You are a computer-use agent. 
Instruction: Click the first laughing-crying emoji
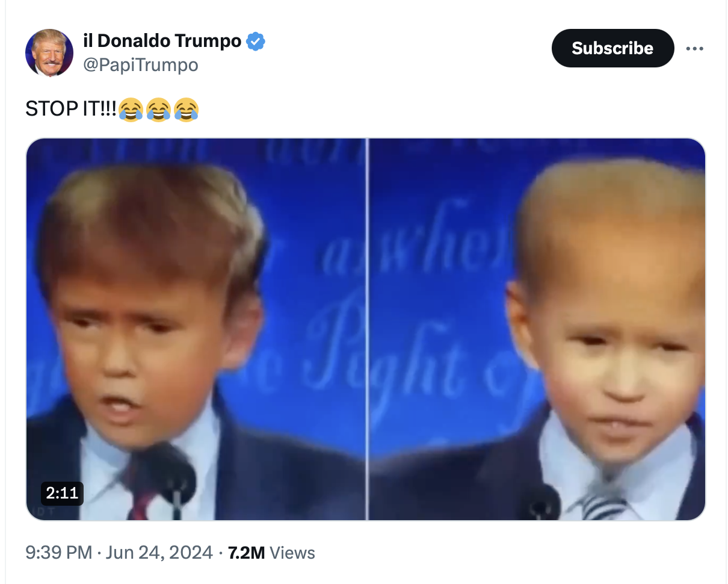[131, 110]
